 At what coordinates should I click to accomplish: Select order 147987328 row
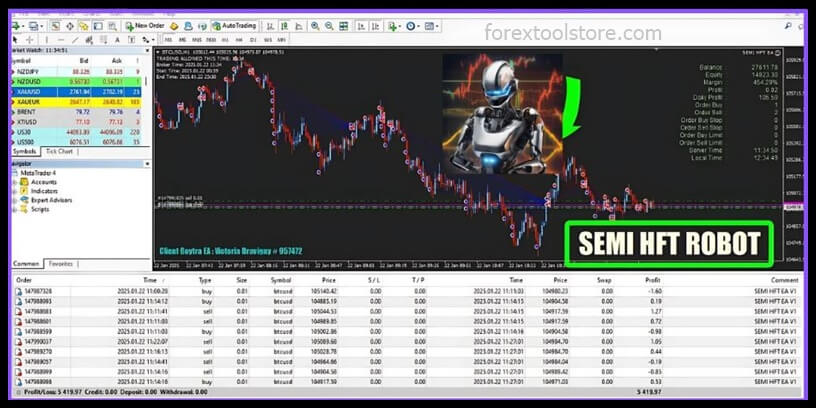coord(406,291)
